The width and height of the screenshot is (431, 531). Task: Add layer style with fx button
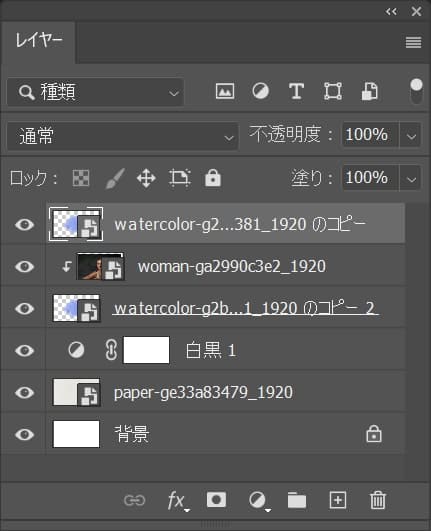click(178, 501)
